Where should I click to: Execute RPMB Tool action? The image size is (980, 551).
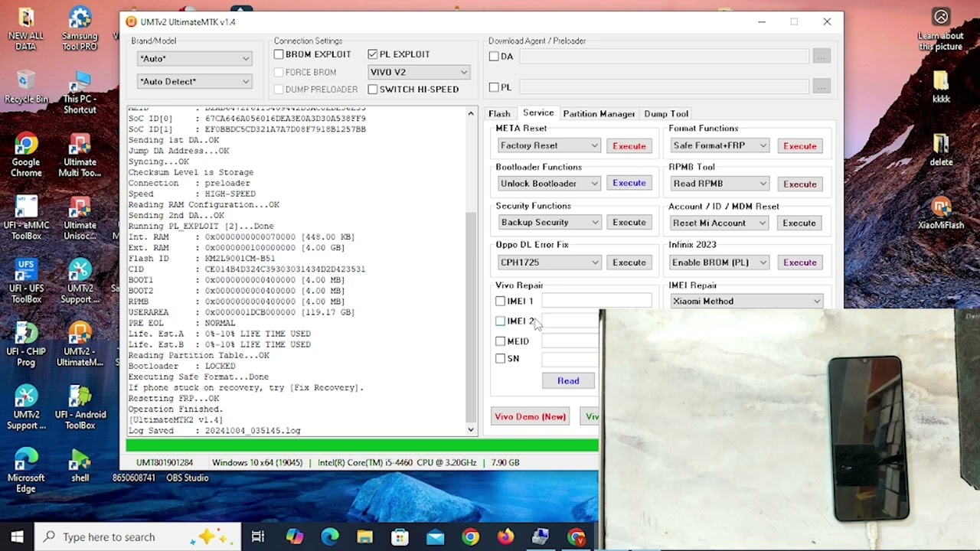(800, 184)
